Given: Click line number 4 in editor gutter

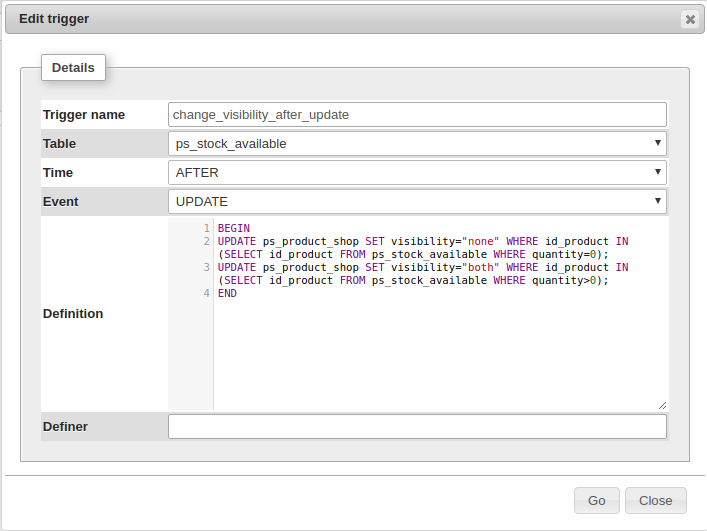Looking at the screenshot, I should click(206, 293).
